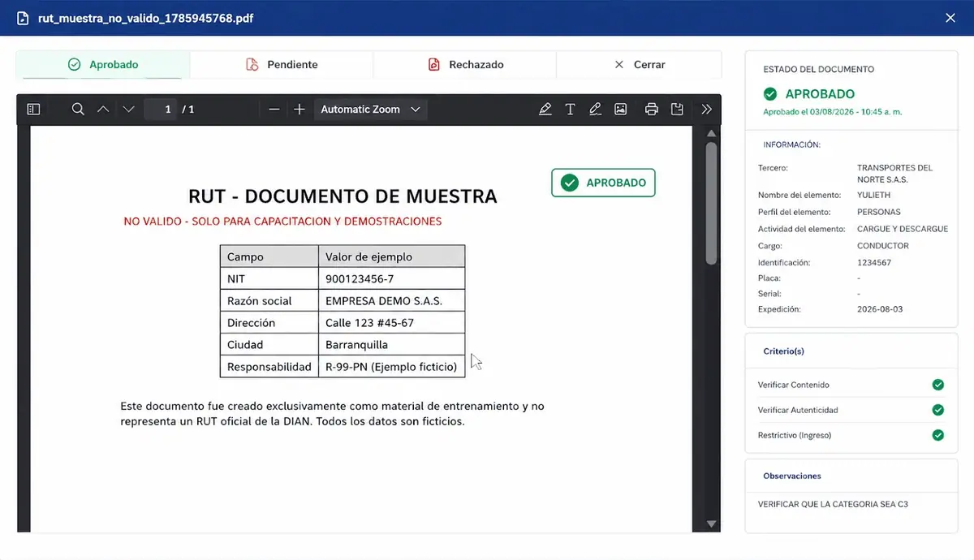
Task: Click the 'Criterio(s)' section header
Action: point(783,351)
